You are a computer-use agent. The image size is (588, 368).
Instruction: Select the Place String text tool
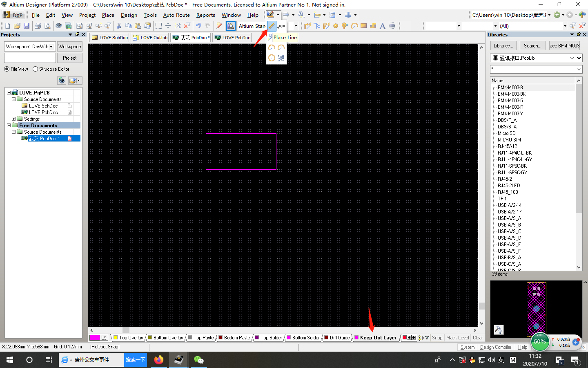(x=383, y=26)
